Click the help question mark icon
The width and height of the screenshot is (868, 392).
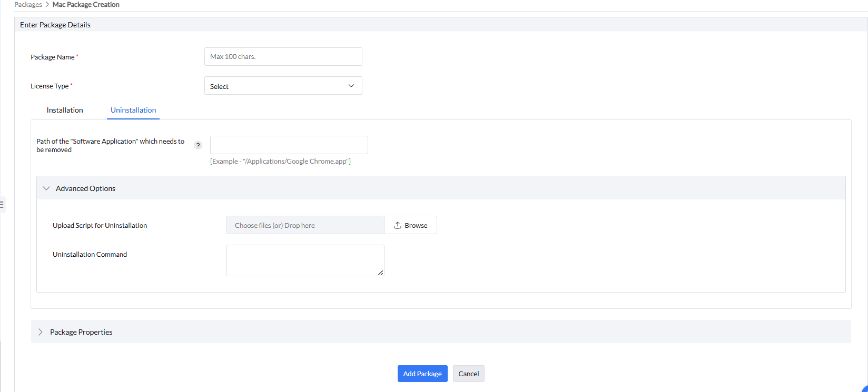[x=198, y=145]
